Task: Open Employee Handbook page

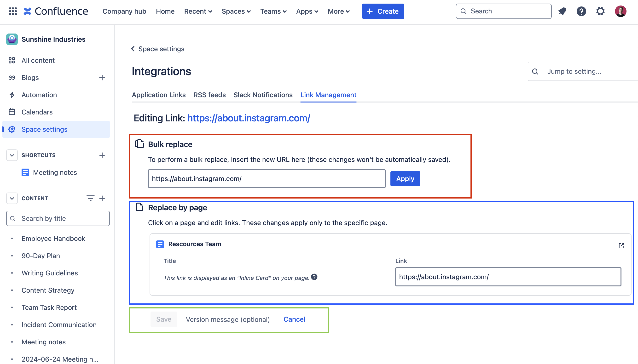Action: [53, 239]
